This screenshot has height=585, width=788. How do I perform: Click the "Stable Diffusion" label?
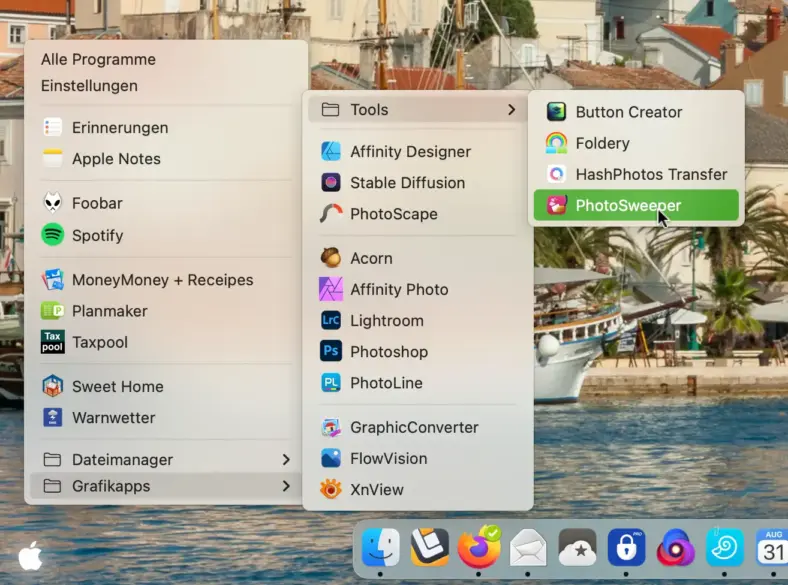coord(408,182)
